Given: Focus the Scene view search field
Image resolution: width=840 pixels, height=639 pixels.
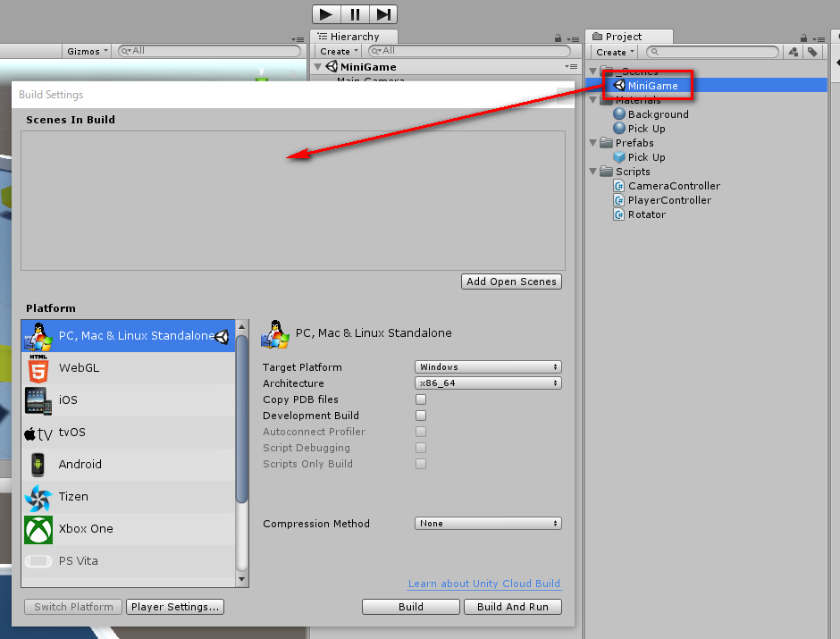Looking at the screenshot, I should click(209, 51).
